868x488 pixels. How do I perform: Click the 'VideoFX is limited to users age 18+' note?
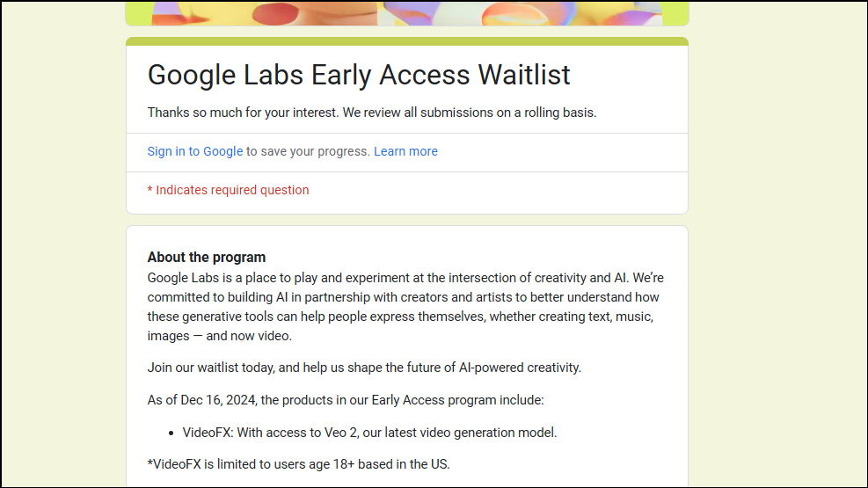pos(298,465)
